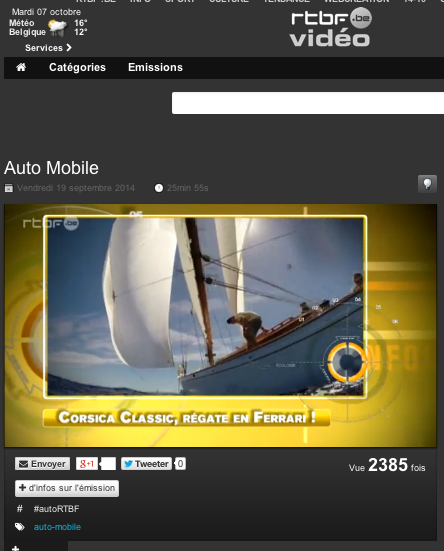Viewport: 444px width, 551px height.
Task: Click the Google +1 share icon
Action: point(86,464)
